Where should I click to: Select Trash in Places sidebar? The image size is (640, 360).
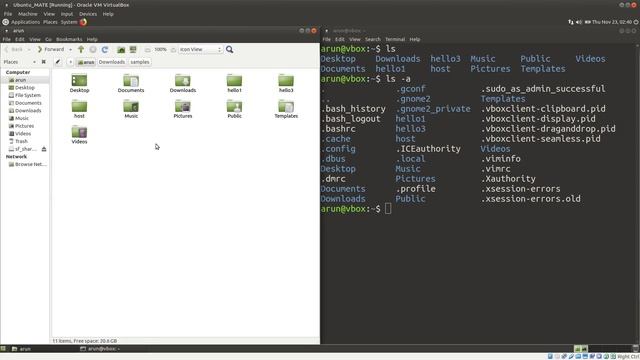25,141
